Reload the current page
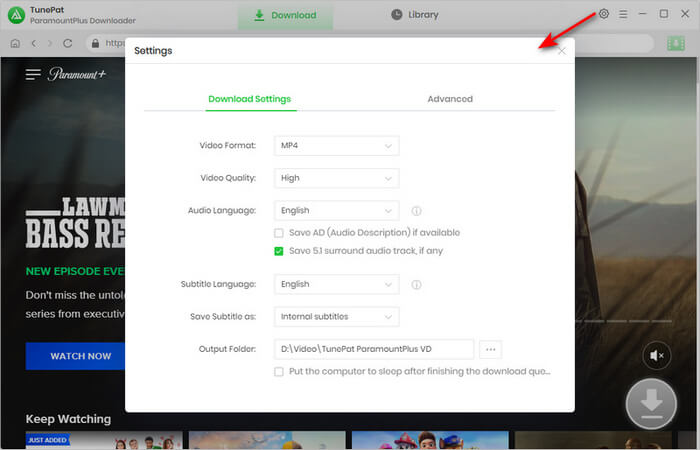The height and width of the screenshot is (450, 700). (x=67, y=43)
